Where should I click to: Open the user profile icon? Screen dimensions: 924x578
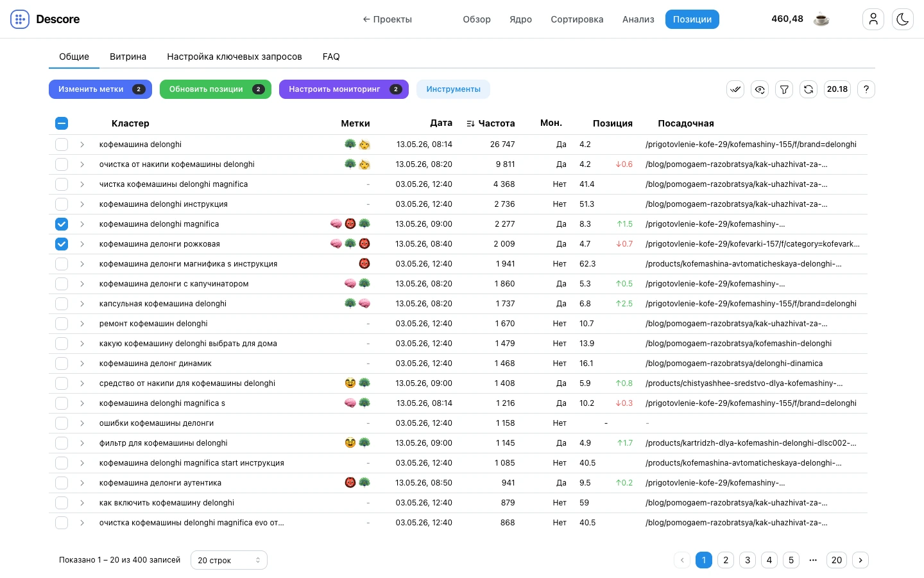point(873,19)
